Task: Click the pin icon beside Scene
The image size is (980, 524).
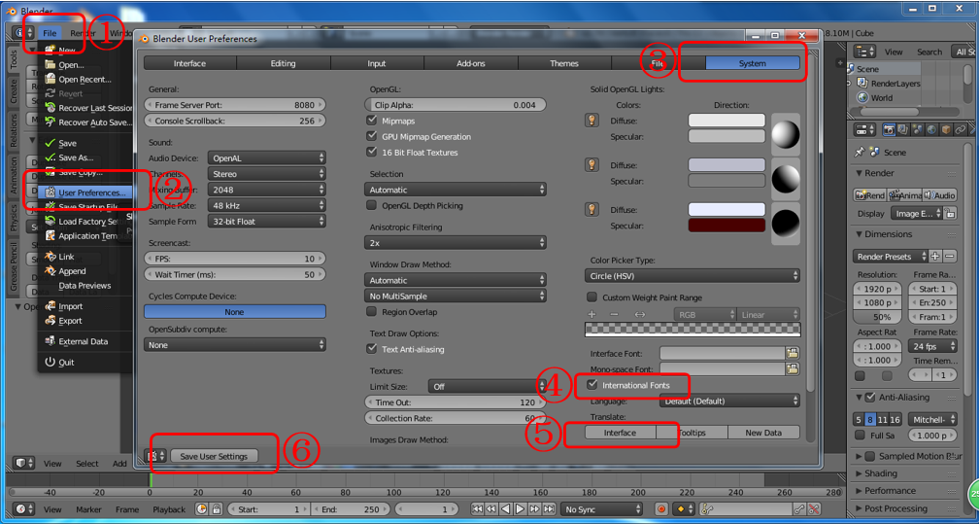Action: point(860,152)
